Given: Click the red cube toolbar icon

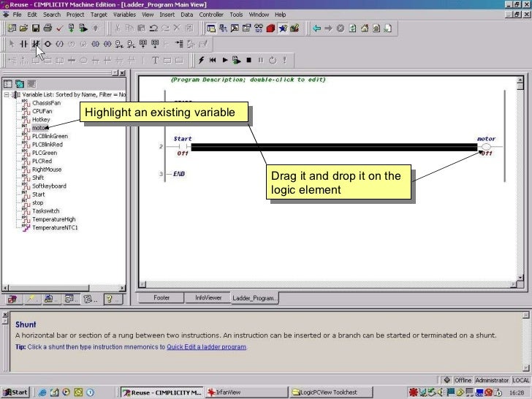Looking at the screenshot, I should (x=270, y=28).
